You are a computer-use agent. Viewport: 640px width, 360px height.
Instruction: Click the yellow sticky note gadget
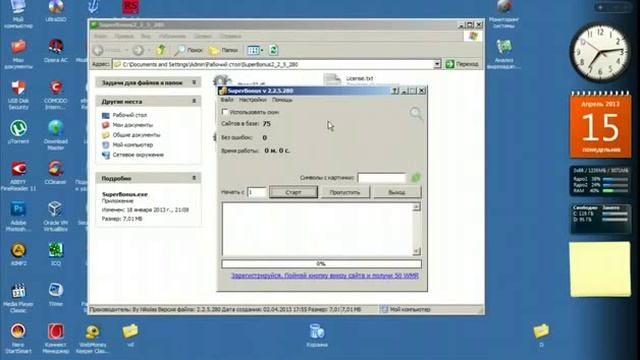pyautogui.click(x=600, y=269)
